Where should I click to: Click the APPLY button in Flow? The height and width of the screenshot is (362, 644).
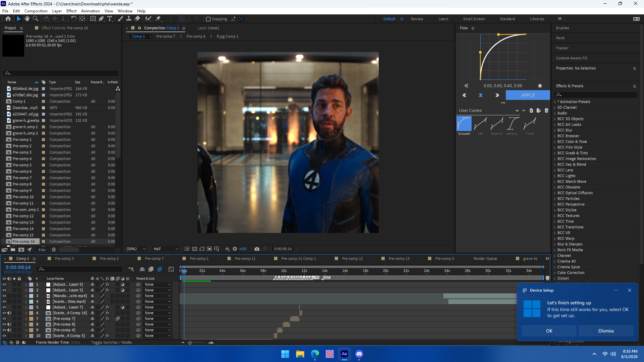pyautogui.click(x=528, y=95)
